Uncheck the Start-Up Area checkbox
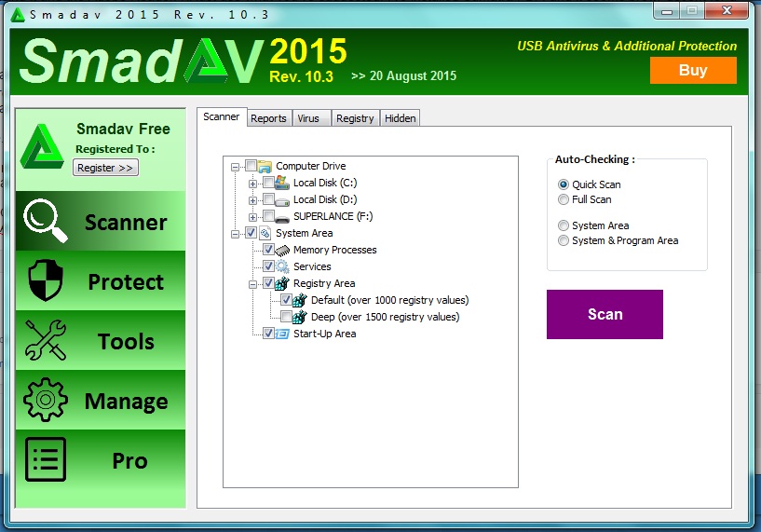 click(268, 334)
